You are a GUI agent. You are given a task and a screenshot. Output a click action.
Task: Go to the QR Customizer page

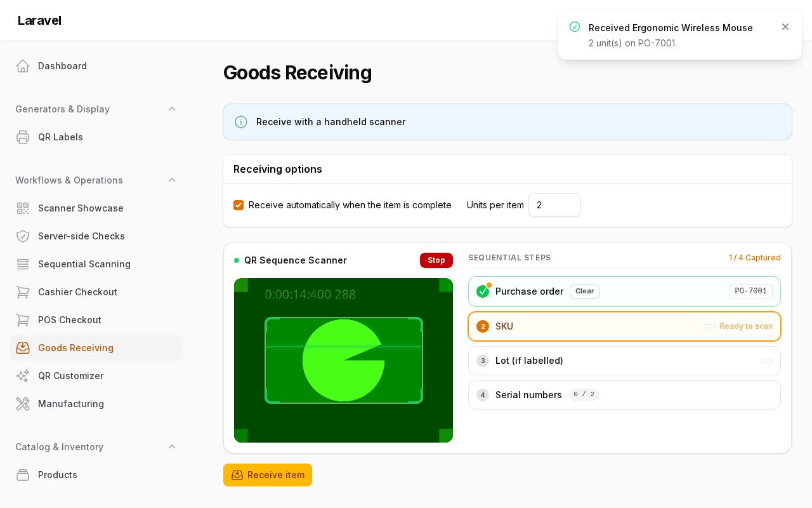96,376
